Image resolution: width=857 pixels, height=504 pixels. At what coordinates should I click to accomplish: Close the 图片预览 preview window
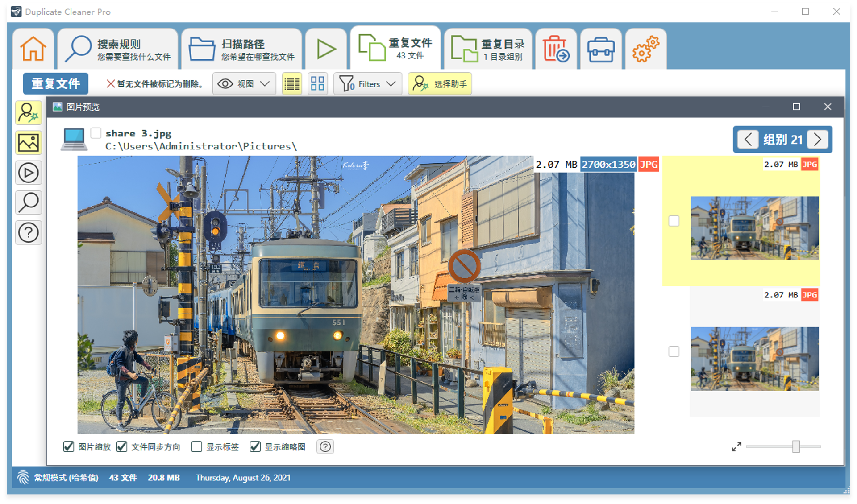click(828, 107)
